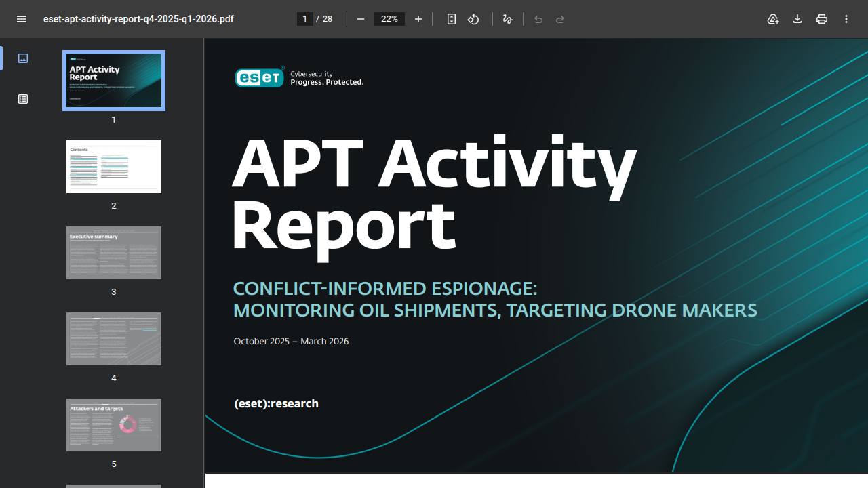Screen dimensions: 868x488
Task: Jump to page 3 Executive summary thumbnail
Action: (114, 253)
